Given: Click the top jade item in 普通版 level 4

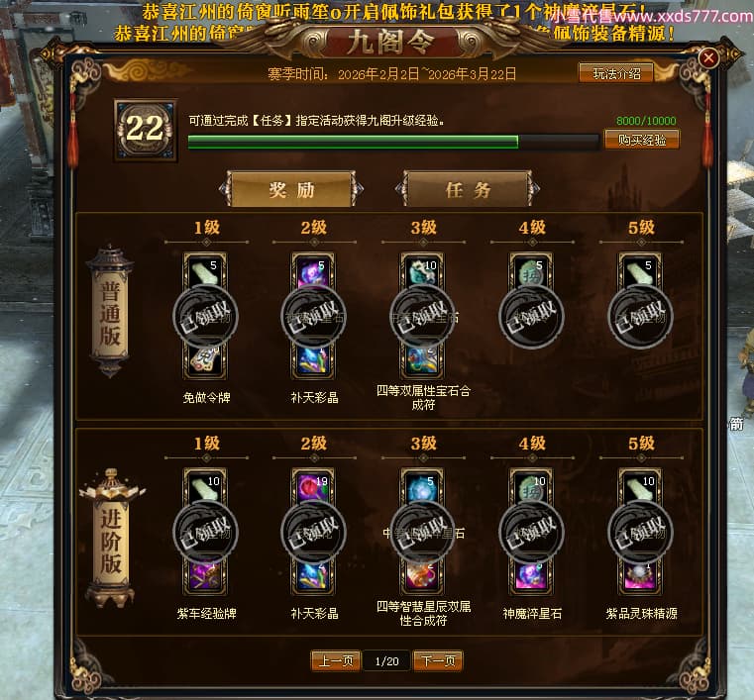Looking at the screenshot, I should coord(531,271).
